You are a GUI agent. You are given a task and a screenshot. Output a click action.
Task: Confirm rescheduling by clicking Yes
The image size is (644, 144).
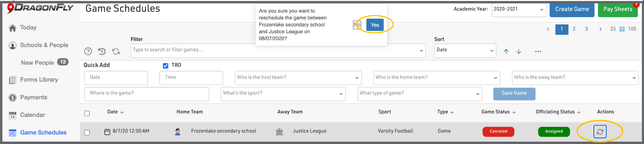coord(375,25)
